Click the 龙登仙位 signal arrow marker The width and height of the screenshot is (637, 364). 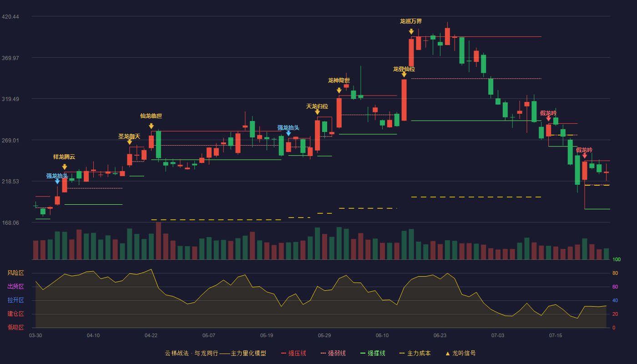click(x=404, y=75)
